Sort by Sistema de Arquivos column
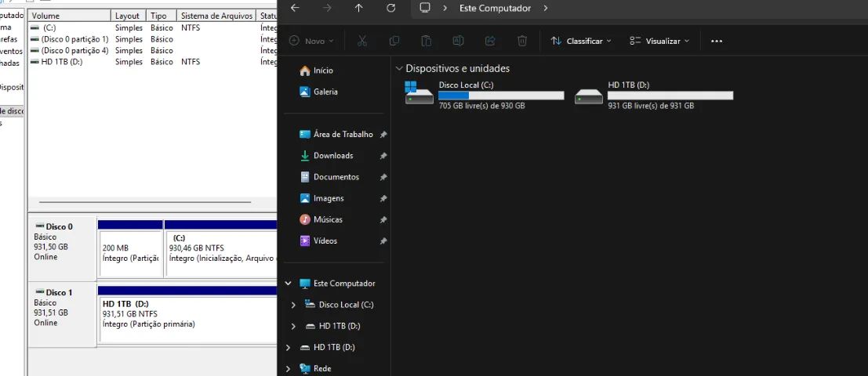This screenshot has width=868, height=376. coord(216,16)
